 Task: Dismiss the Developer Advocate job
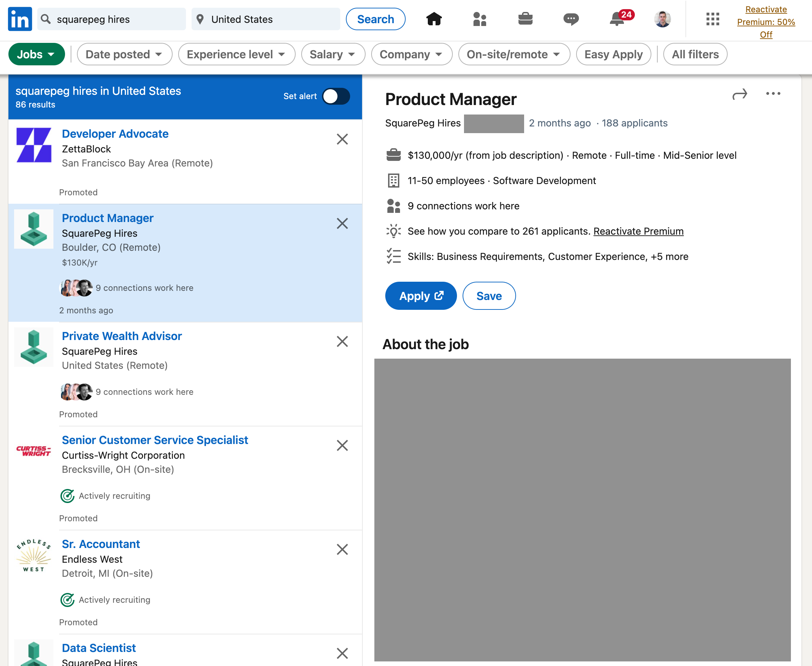tap(342, 139)
